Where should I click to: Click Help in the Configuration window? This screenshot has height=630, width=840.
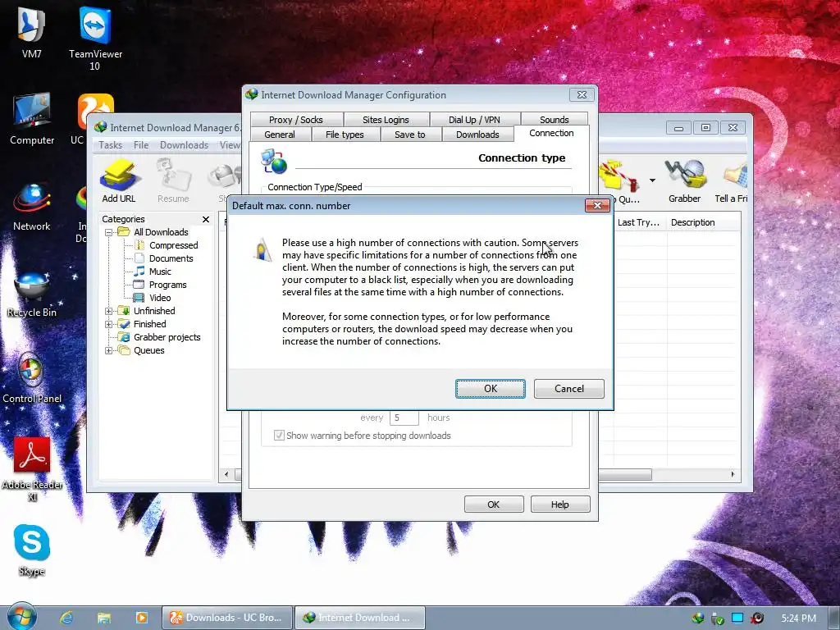559,504
